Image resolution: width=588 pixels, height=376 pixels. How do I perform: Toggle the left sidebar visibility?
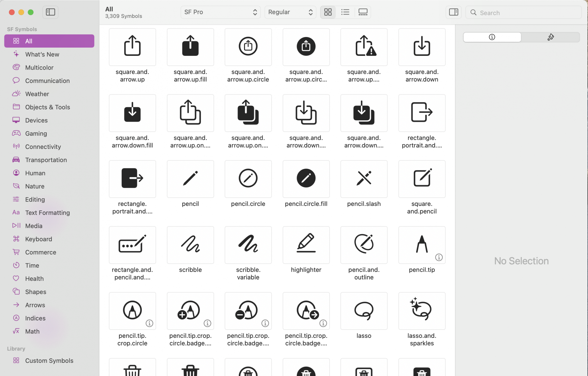click(x=51, y=12)
